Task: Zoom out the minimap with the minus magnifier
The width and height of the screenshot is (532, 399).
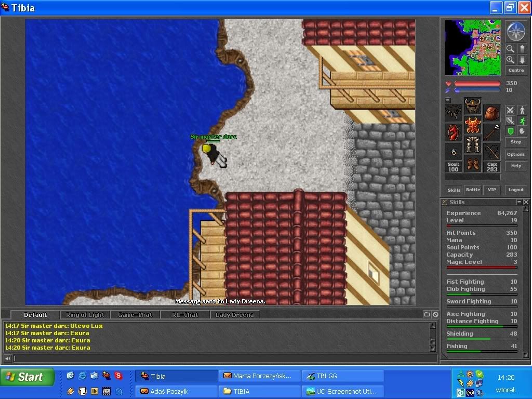Action: coord(510,48)
